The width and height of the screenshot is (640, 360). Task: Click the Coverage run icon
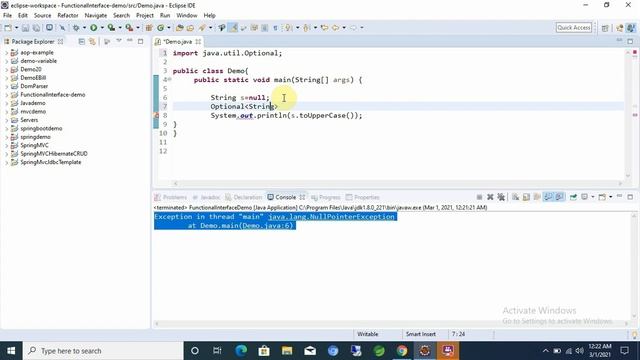[111, 28]
